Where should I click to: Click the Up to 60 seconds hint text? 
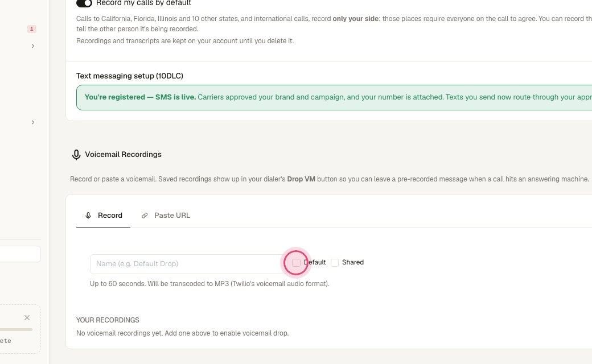[x=209, y=284]
